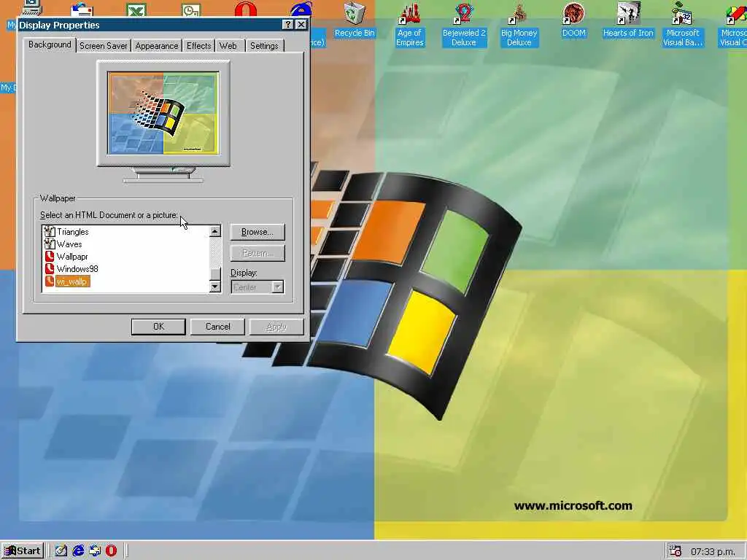Select the wi_wallp wallpaper entry
Viewport: 747px width, 560px height.
[x=72, y=281]
